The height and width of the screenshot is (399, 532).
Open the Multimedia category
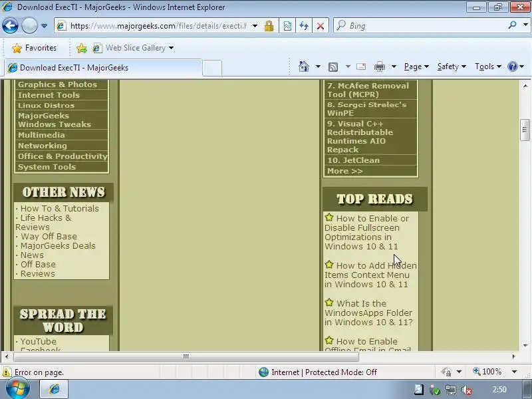[x=41, y=135]
